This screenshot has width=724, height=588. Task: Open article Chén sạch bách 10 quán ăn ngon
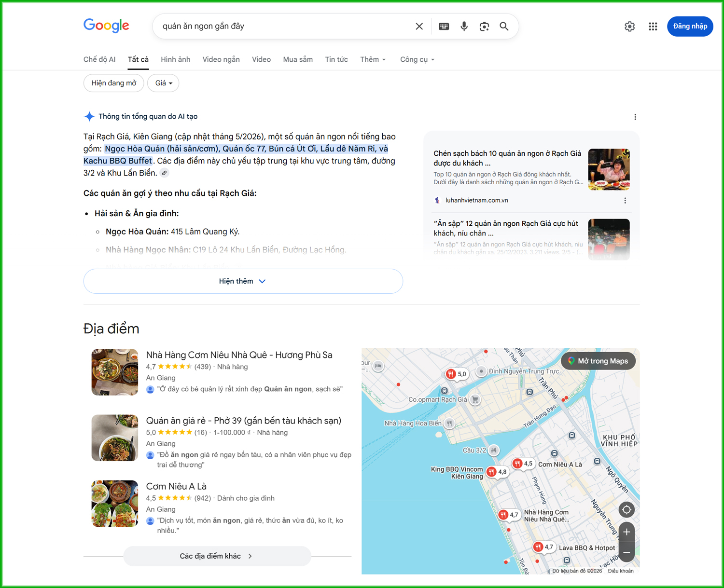click(507, 158)
